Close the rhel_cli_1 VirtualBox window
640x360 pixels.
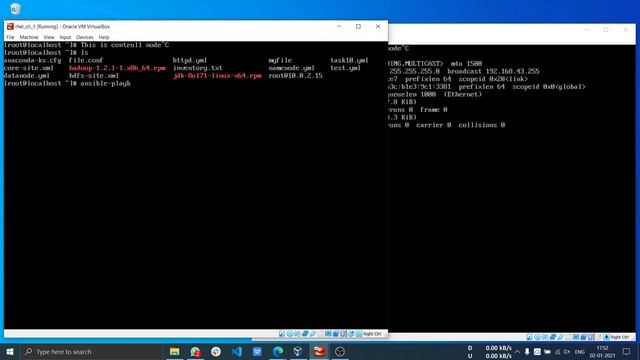coord(378,27)
